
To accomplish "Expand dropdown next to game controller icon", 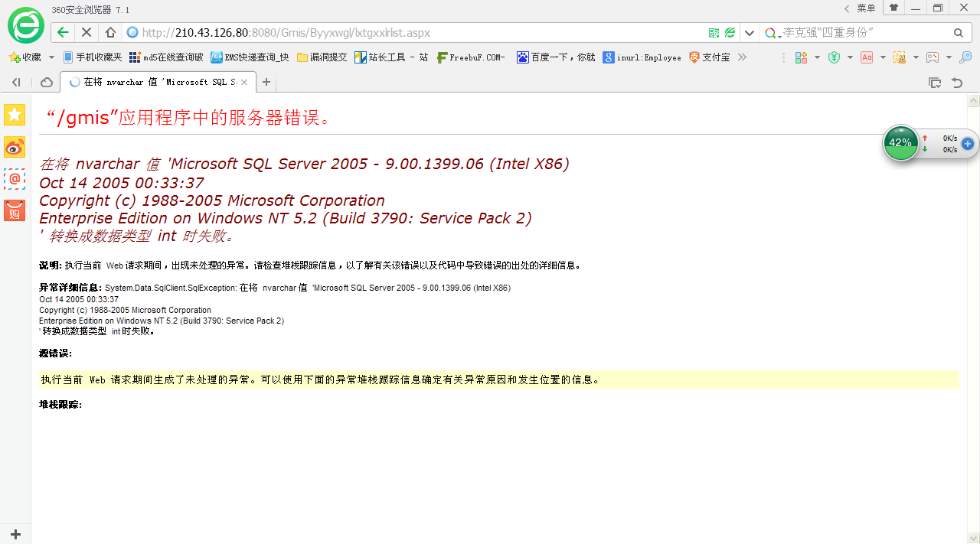I will [x=949, y=57].
